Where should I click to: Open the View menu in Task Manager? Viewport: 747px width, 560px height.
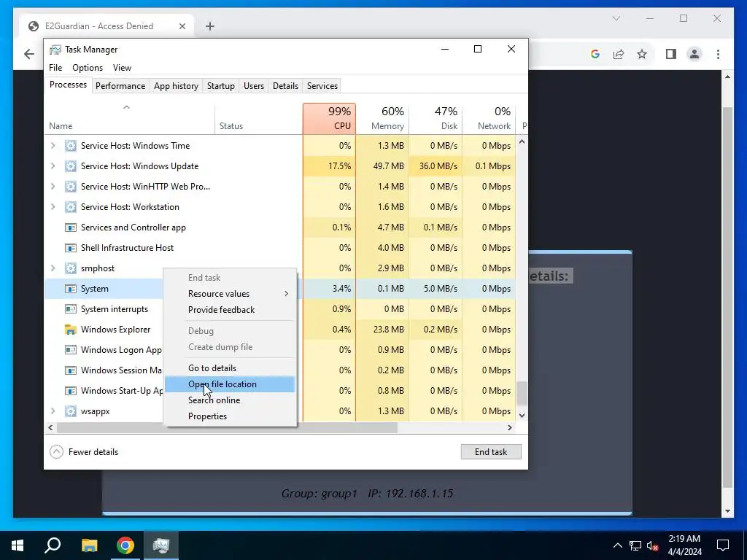pyautogui.click(x=122, y=68)
